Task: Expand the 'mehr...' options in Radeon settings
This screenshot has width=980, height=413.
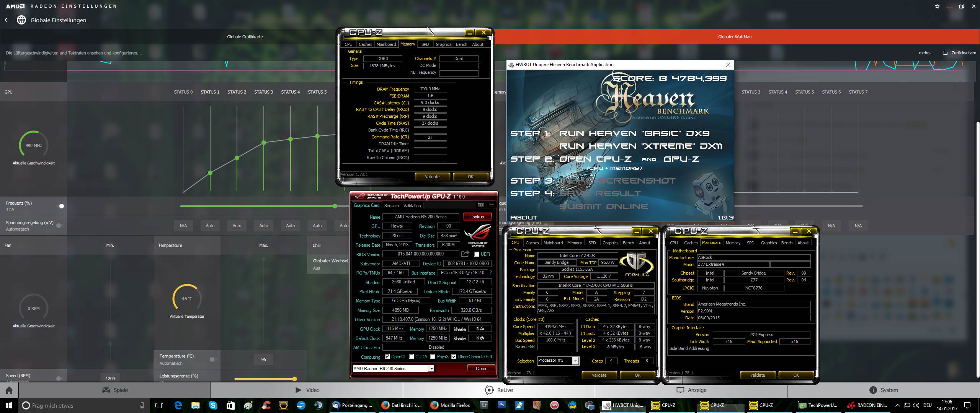Action: 926,53
